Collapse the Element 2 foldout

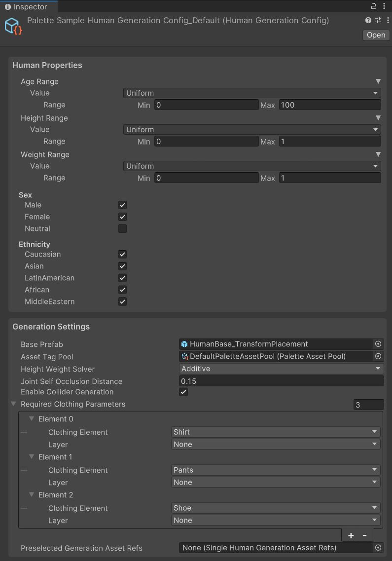point(32,494)
